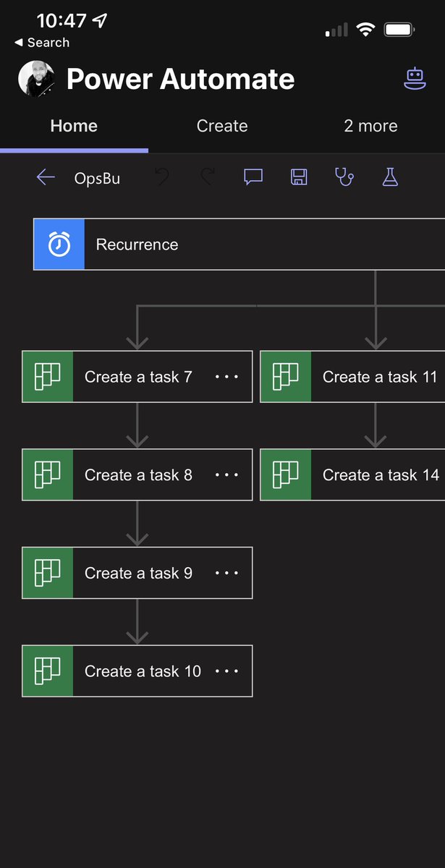Click the redo arrow icon
Image resolution: width=445 pixels, height=868 pixels.
pos(208,177)
